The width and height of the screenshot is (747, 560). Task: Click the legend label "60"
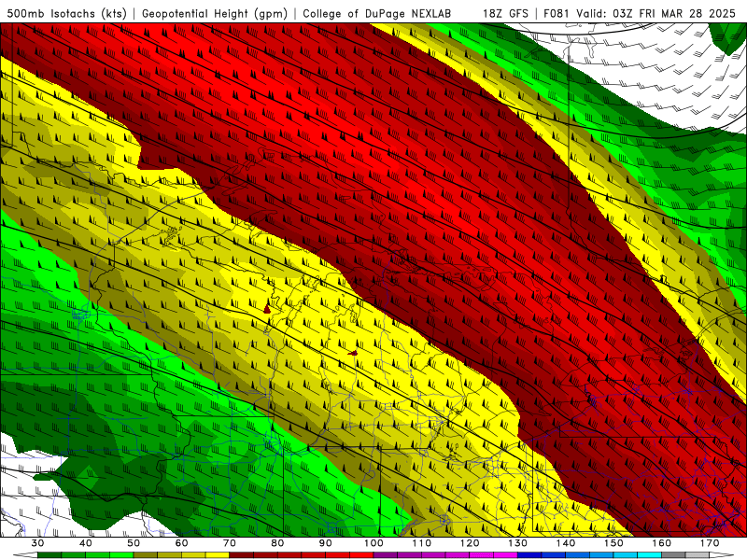coord(181,543)
